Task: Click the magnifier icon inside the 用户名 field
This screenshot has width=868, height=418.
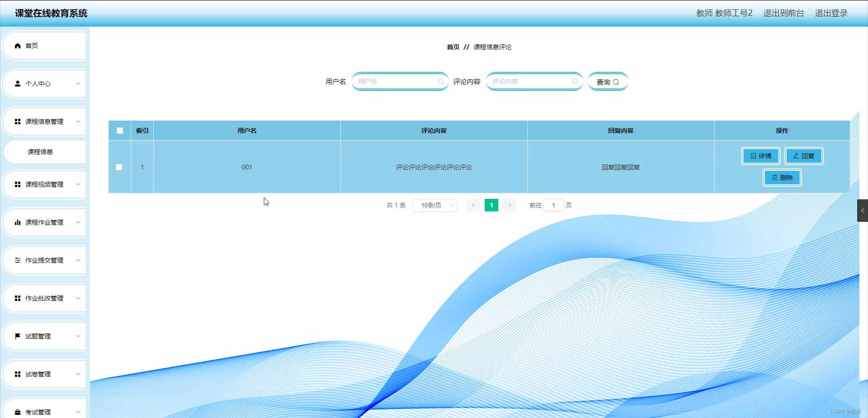Action: coord(440,81)
